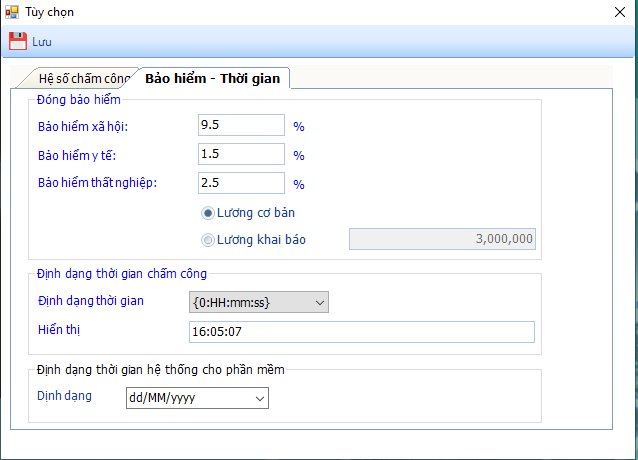Click the Lưu toolbar button label
This screenshot has height=460, width=638.
(42, 42)
